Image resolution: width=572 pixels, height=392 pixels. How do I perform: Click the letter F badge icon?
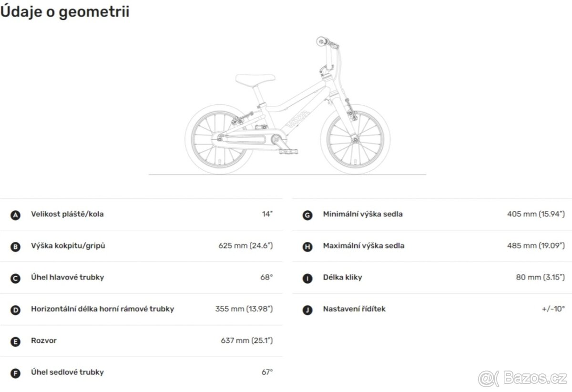[16, 373]
